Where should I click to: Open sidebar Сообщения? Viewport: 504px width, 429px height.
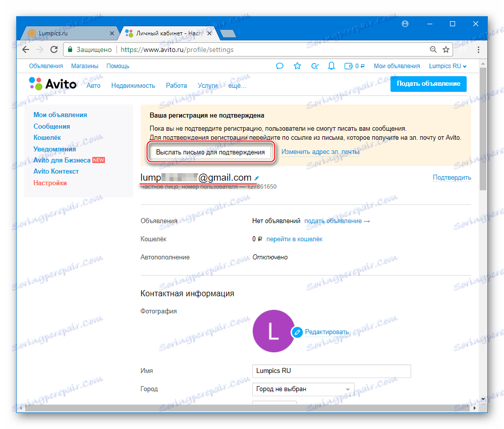click(x=52, y=126)
